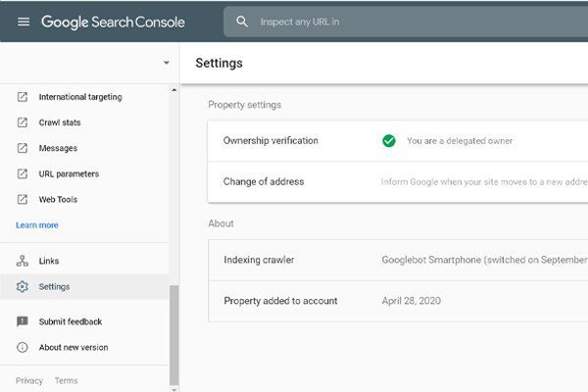Click the About new version info icon
Screen dimensions: 588x392
tap(23, 347)
